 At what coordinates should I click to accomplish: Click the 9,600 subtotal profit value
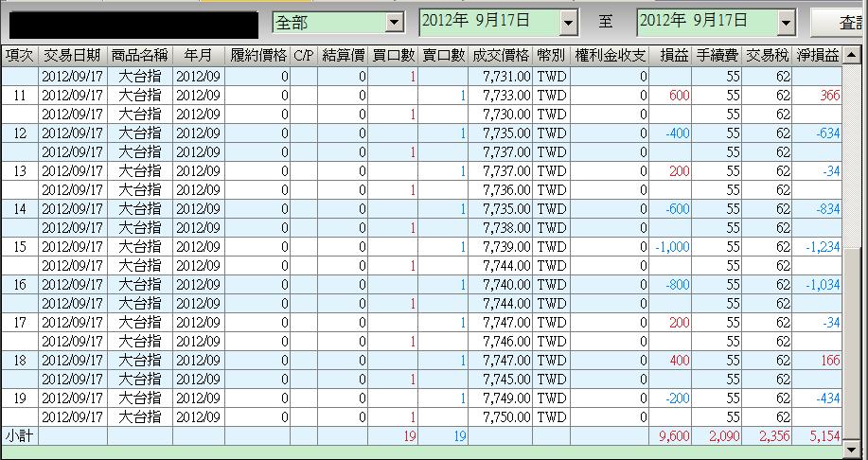674,436
